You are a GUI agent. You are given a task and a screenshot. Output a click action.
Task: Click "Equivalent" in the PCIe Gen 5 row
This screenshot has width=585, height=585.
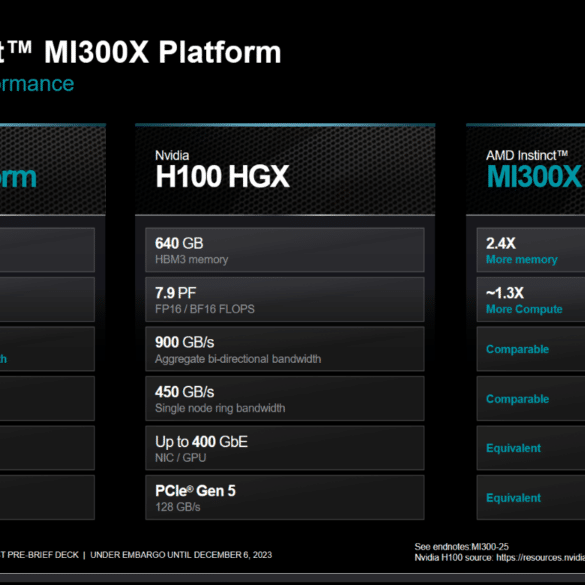pos(513,498)
